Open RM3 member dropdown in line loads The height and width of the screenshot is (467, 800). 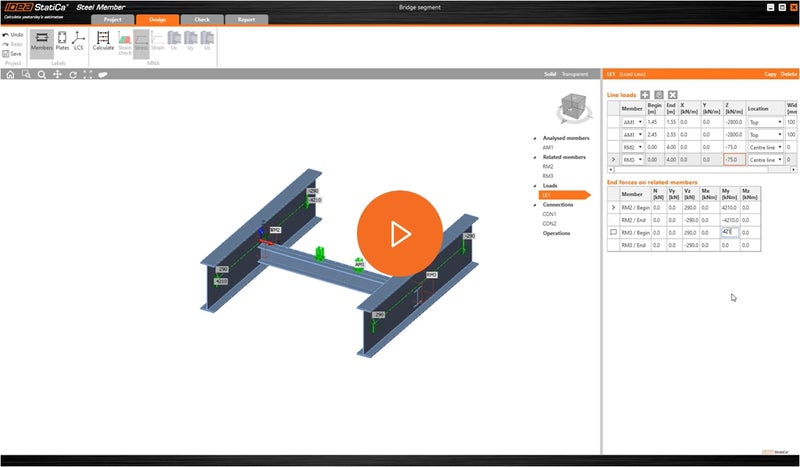click(633, 160)
